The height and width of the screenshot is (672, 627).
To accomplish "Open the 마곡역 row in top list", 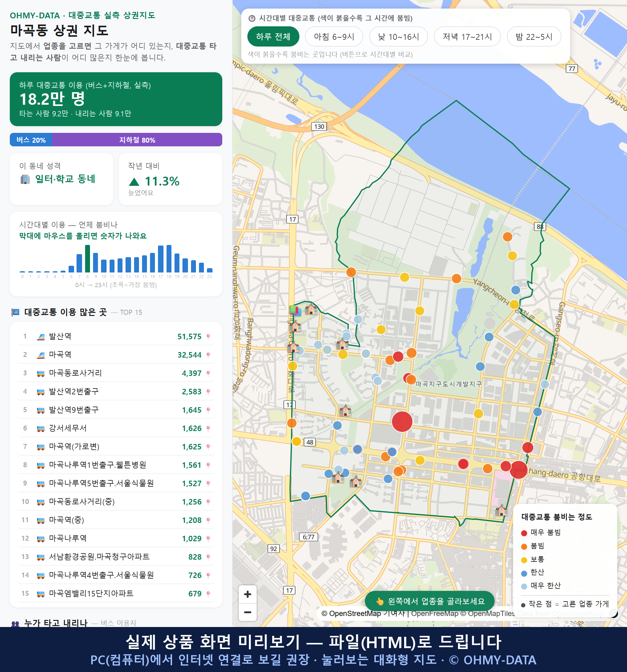I will click(x=116, y=355).
